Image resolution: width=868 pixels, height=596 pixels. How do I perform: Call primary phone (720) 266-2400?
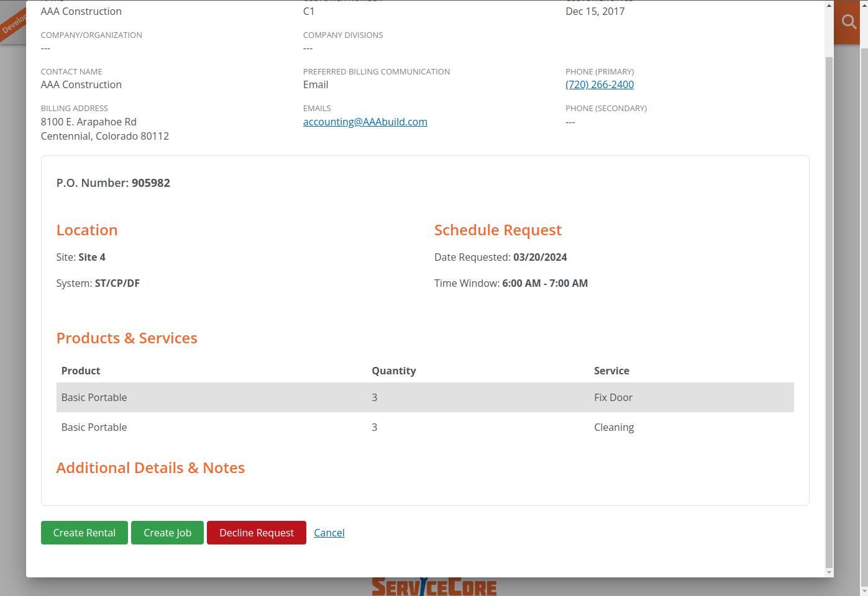click(600, 84)
